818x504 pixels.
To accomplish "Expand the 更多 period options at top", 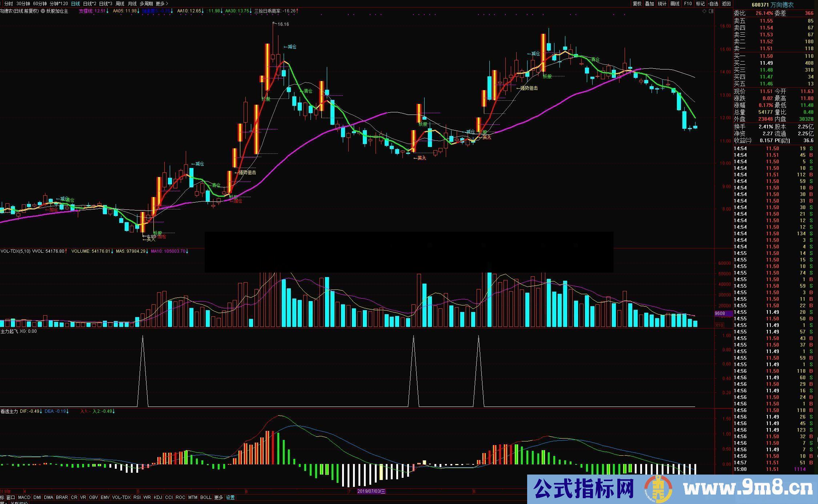I will pyautogui.click(x=162, y=4).
